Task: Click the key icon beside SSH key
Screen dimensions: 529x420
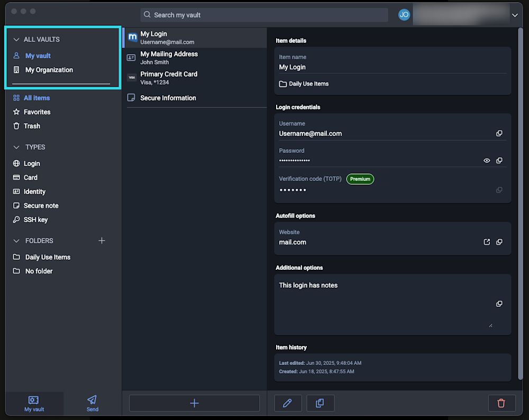Action: point(16,220)
